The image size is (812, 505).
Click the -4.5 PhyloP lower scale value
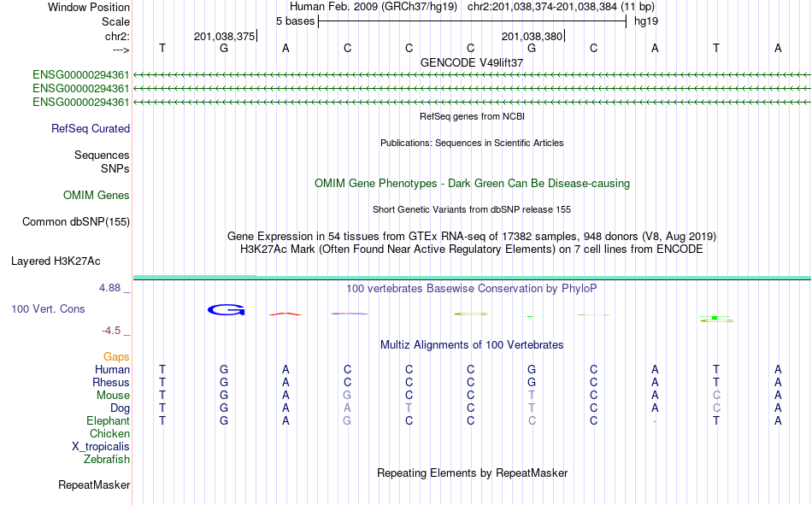pos(111,331)
